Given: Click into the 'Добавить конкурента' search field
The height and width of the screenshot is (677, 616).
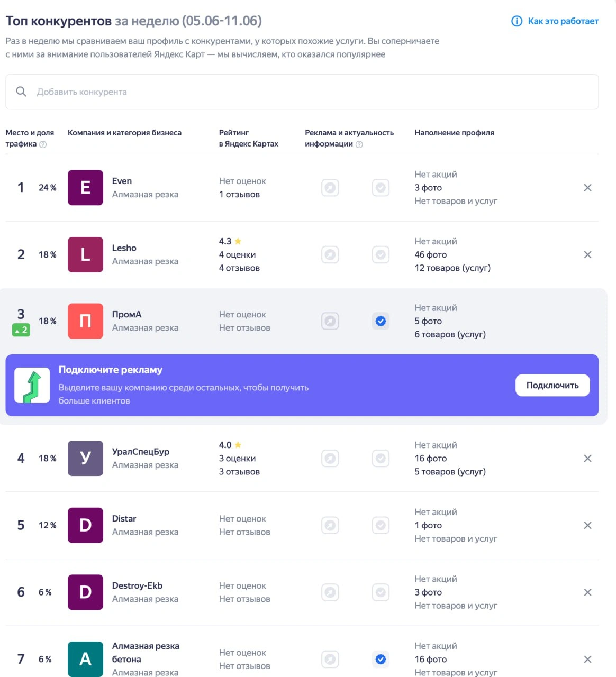Looking at the screenshot, I should tap(307, 92).
